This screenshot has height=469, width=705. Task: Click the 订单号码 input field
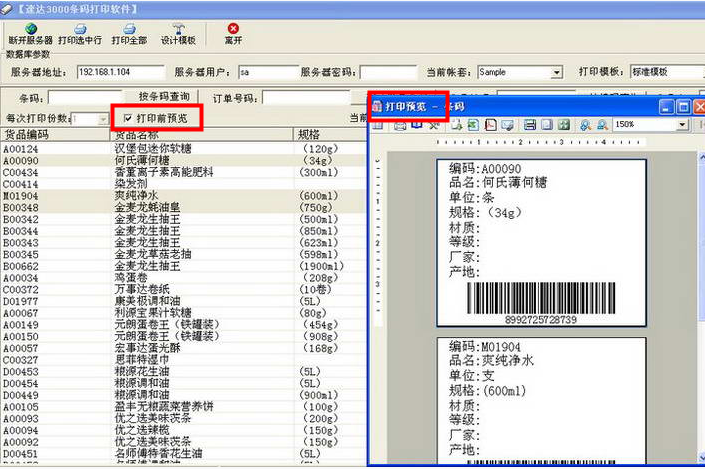click(x=306, y=97)
